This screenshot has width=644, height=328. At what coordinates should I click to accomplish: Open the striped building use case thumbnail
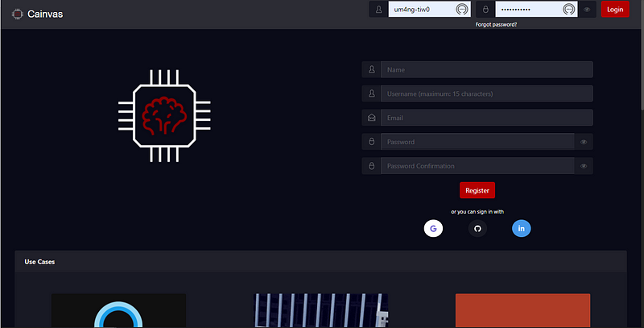[321, 311]
